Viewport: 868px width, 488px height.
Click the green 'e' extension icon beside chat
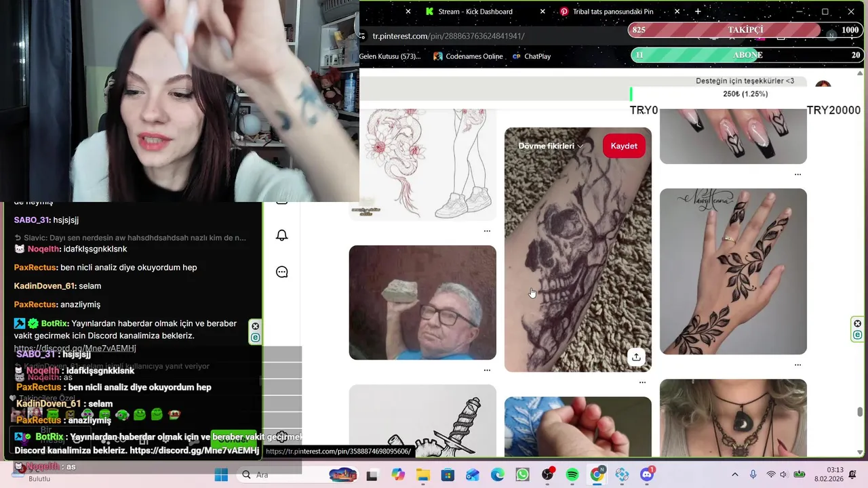click(x=256, y=338)
